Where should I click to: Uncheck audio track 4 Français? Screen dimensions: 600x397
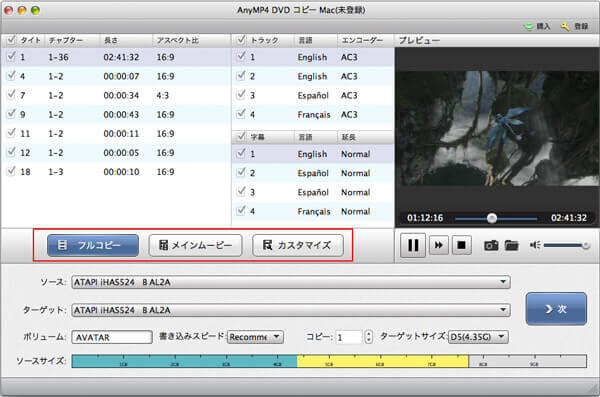(x=241, y=114)
